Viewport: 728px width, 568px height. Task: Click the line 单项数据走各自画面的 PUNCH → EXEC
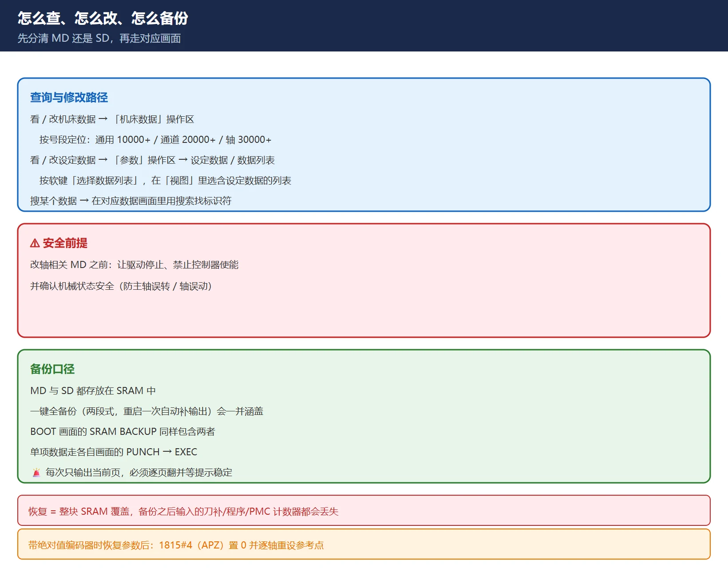(114, 452)
